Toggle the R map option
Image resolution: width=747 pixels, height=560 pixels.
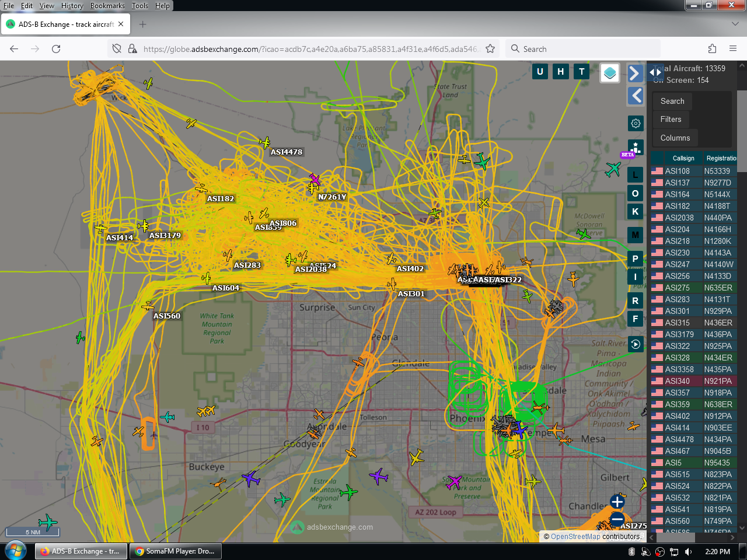pyautogui.click(x=636, y=301)
